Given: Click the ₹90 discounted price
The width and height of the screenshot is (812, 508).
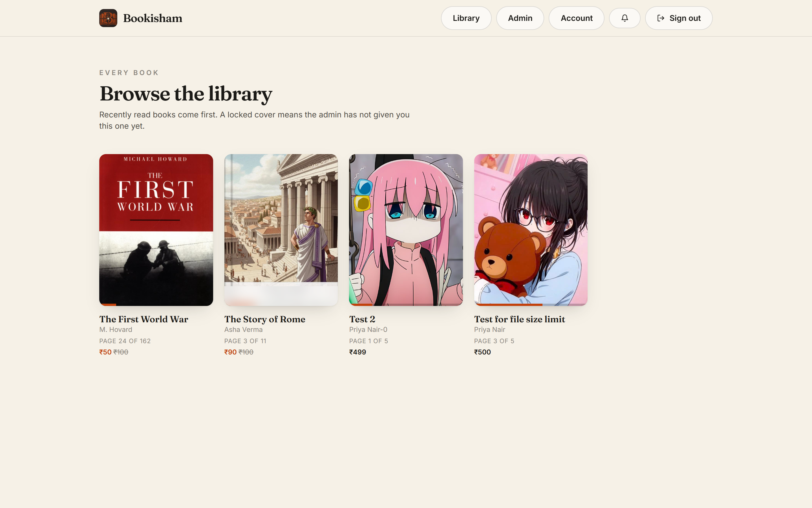Looking at the screenshot, I should pos(231,352).
